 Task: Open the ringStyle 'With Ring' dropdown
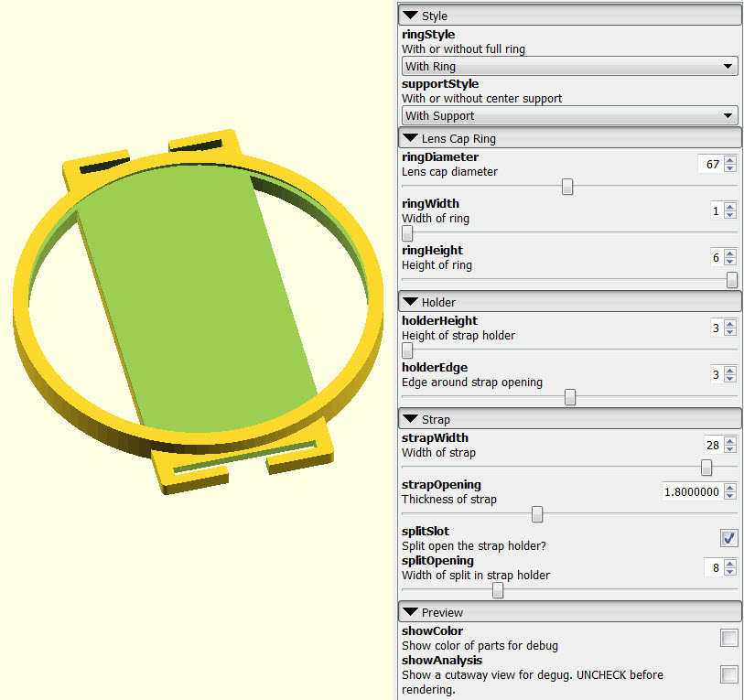pos(569,67)
